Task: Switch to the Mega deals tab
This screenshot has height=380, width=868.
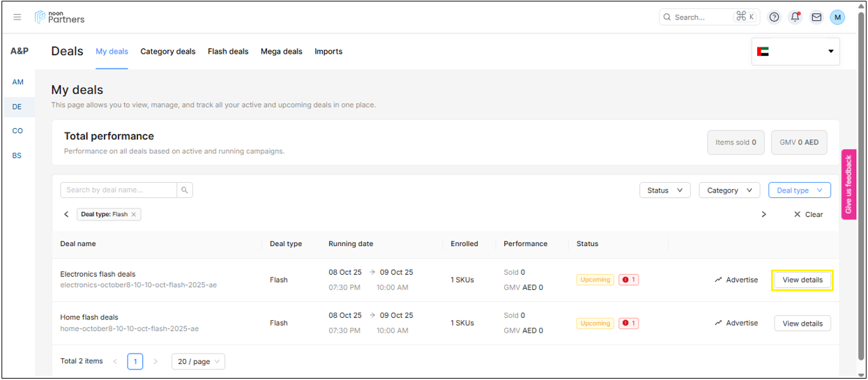Action: pos(282,52)
